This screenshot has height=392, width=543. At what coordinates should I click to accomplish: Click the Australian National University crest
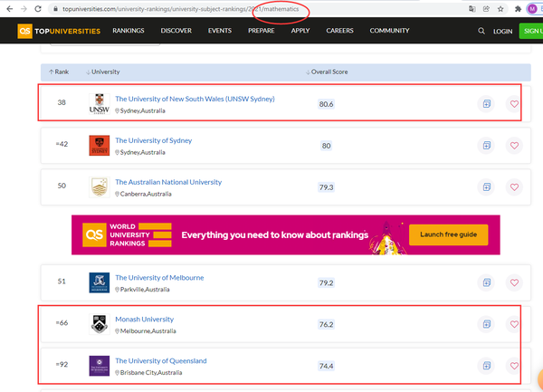point(100,187)
